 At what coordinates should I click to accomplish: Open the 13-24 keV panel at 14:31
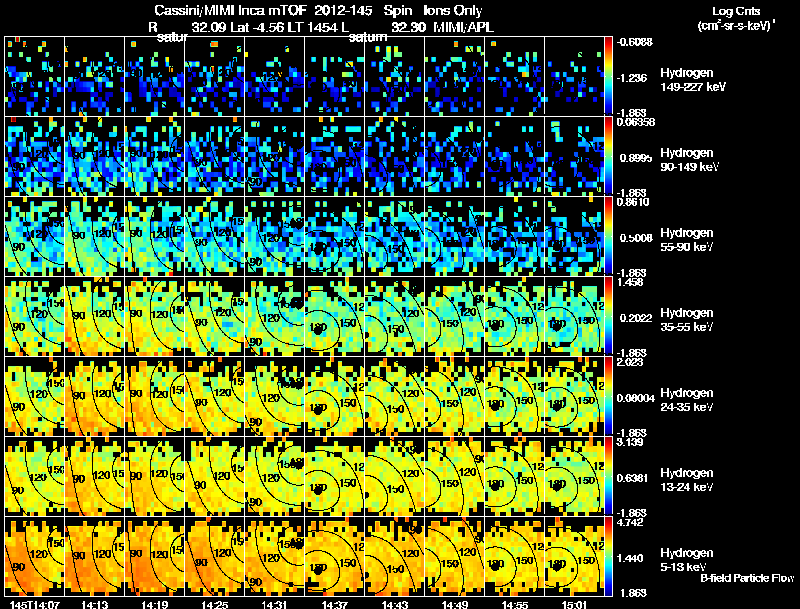point(274,476)
